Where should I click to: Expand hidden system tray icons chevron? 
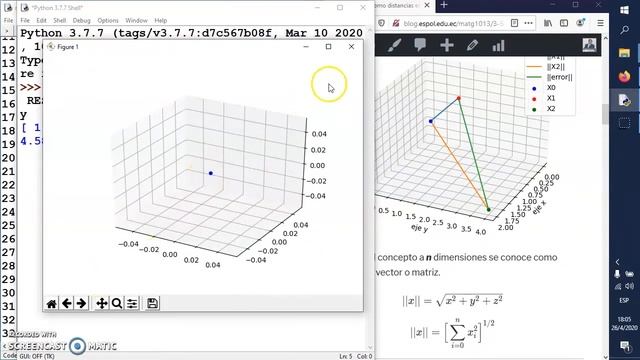(618, 262)
